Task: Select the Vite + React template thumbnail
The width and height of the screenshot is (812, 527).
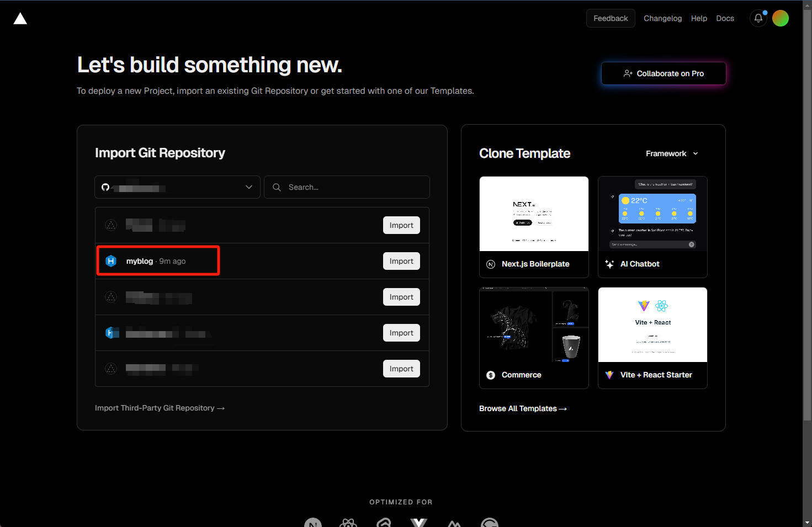Action: coord(652,325)
